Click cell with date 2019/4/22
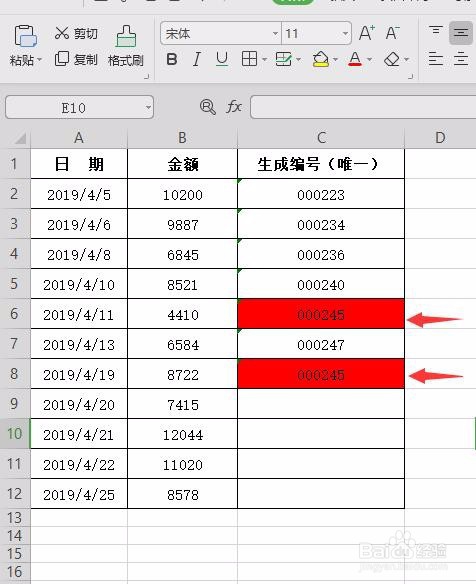Screen dimensions: 476x584 point(79,464)
